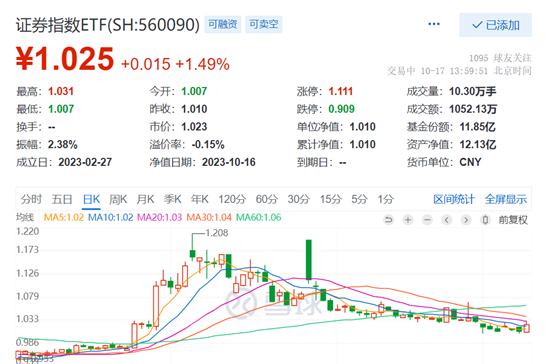Switch to the 分时 tab
Screen dimensions: 554x364
31,199
